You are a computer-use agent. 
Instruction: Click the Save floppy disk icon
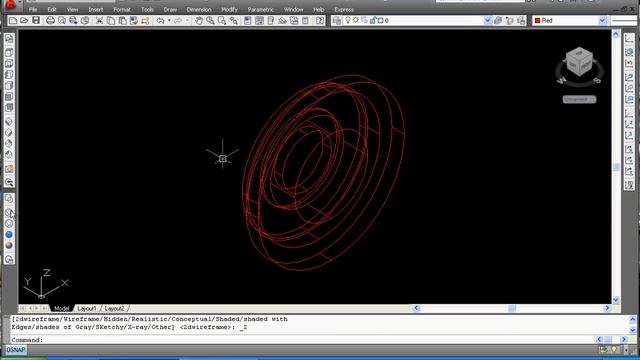pyautogui.click(x=36, y=20)
